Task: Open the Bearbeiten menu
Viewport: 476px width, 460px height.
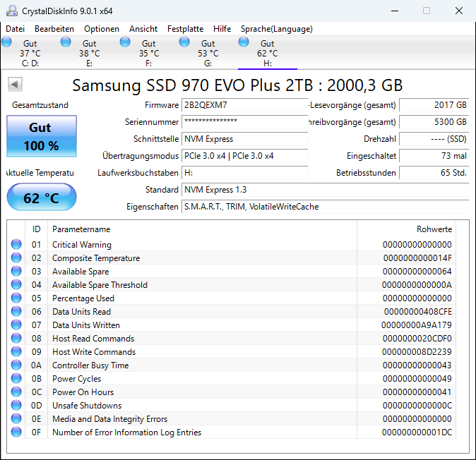Action: tap(54, 29)
